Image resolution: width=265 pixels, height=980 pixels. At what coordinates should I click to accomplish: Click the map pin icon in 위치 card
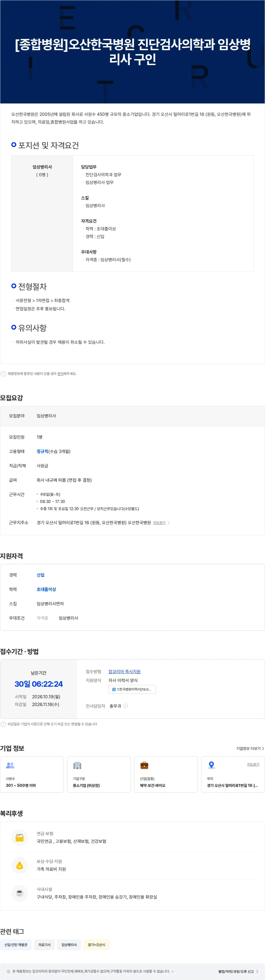coord(211,765)
